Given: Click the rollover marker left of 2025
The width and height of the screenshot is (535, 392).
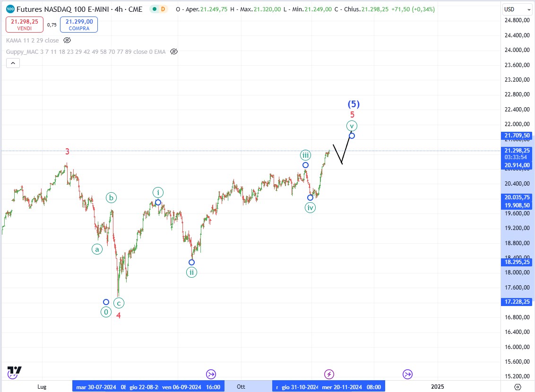Looking at the screenshot, I should point(407,374).
